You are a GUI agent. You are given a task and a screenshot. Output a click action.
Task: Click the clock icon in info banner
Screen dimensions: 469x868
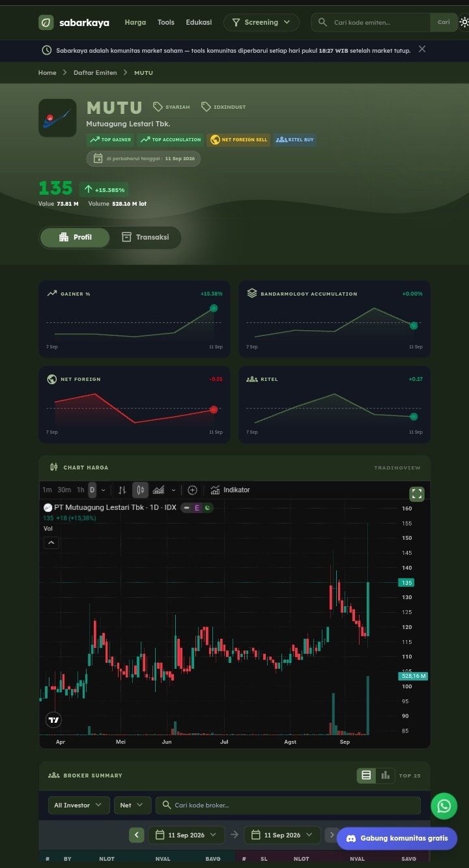(47, 50)
